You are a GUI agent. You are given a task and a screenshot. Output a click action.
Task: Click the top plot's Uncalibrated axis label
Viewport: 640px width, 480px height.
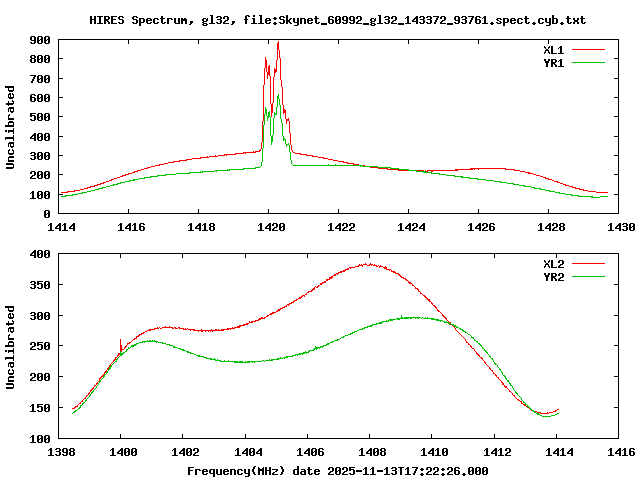10,127
